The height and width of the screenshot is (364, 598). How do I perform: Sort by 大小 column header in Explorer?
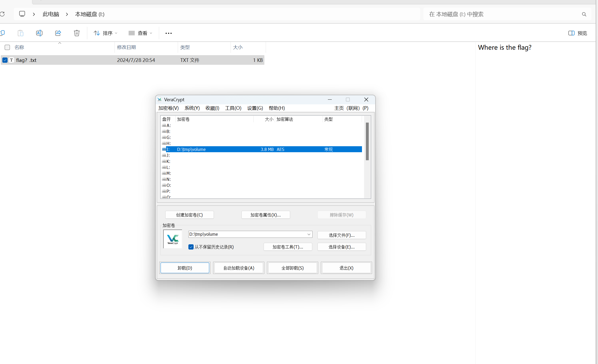coord(238,47)
